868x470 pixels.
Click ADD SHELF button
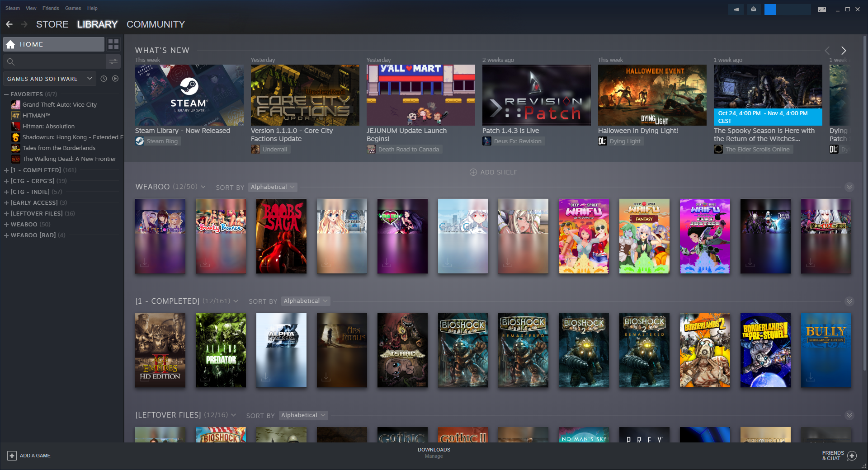click(x=494, y=172)
